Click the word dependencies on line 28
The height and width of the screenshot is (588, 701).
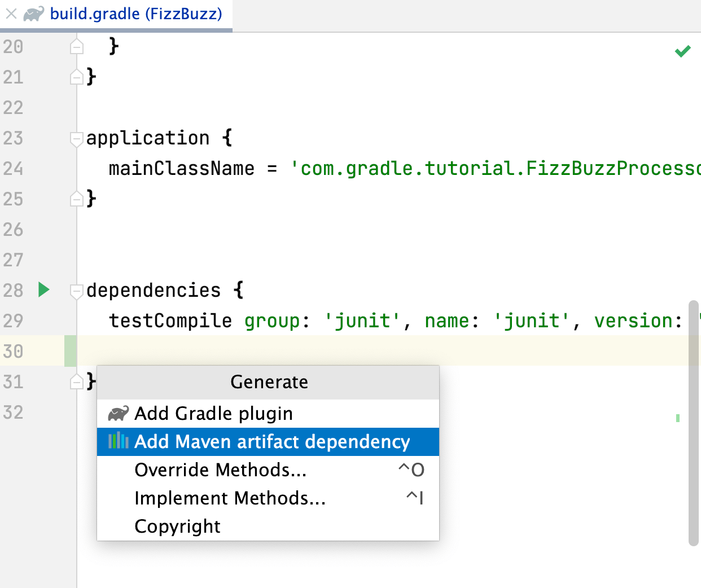tap(154, 290)
